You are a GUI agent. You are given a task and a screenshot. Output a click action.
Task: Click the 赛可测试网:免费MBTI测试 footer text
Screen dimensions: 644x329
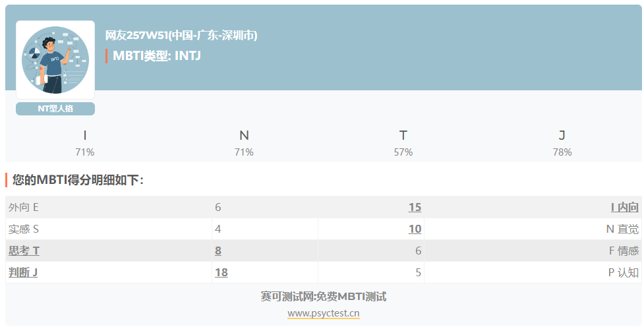tap(323, 296)
